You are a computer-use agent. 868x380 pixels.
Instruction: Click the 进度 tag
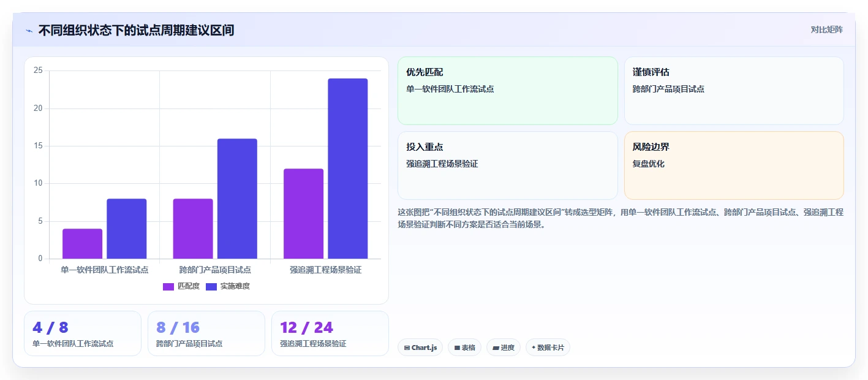coord(504,348)
